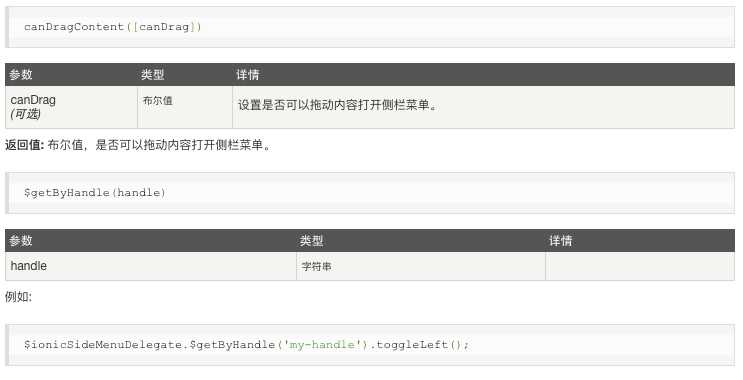Click the (可选) optional label
Image resolution: width=743 pixels, height=380 pixels.
[26, 114]
